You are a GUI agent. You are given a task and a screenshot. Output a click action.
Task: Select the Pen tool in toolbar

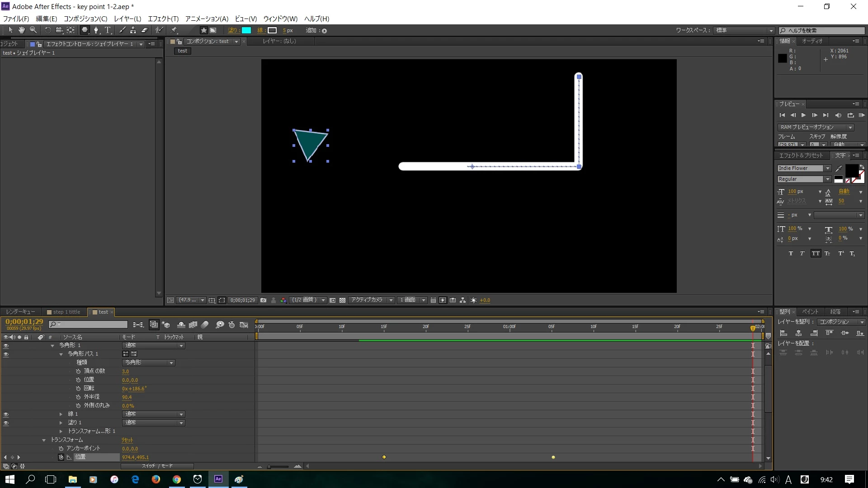click(96, 30)
